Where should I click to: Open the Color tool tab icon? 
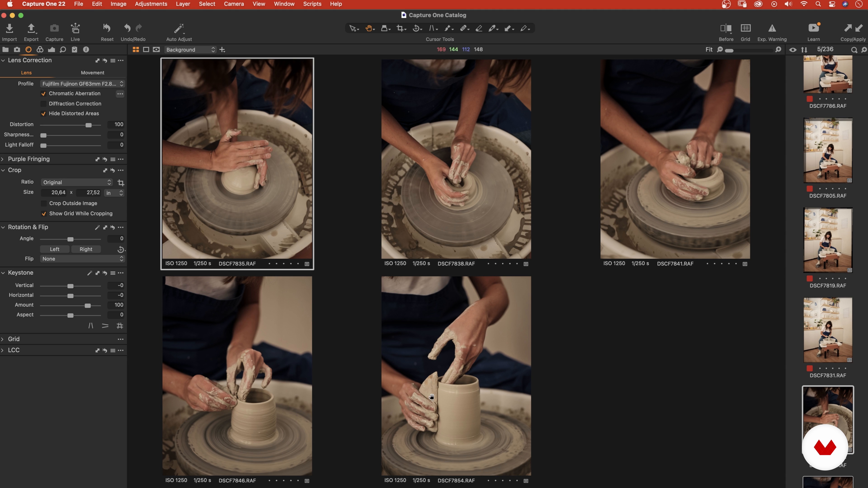pos(40,50)
